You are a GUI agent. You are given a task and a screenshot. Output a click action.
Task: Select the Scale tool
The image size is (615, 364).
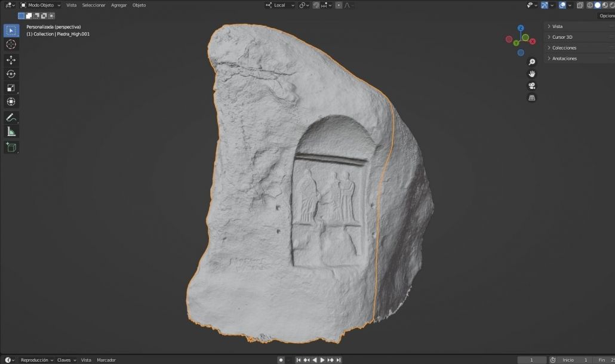pos(11,88)
